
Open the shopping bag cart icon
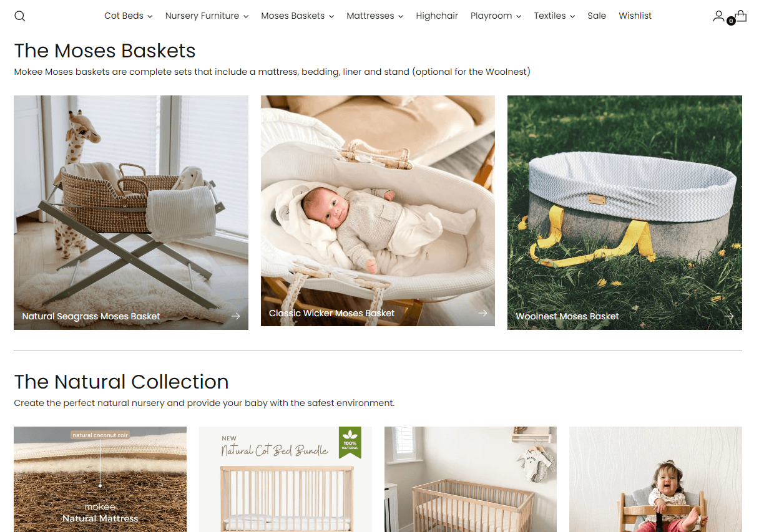(x=741, y=16)
